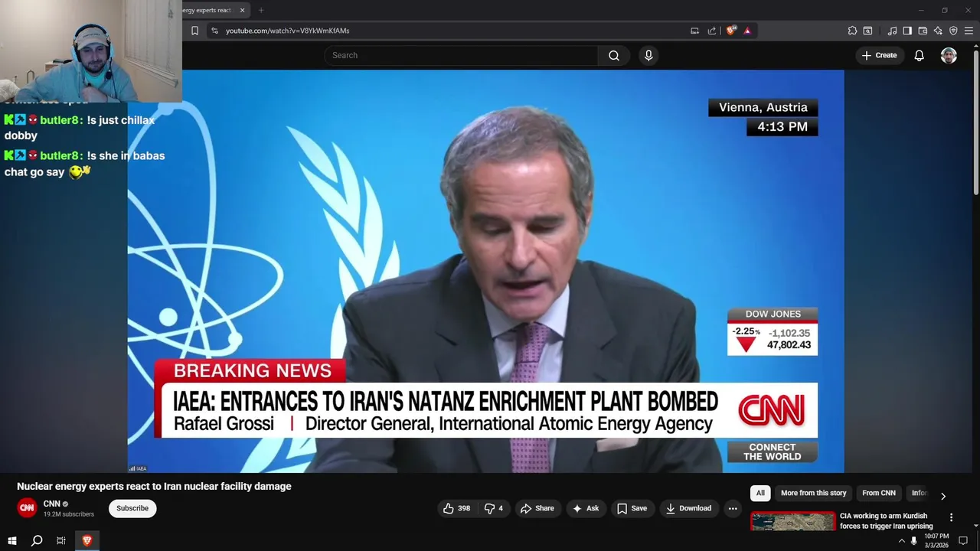Click the install app icon in address bar
980x551 pixels.
click(694, 31)
